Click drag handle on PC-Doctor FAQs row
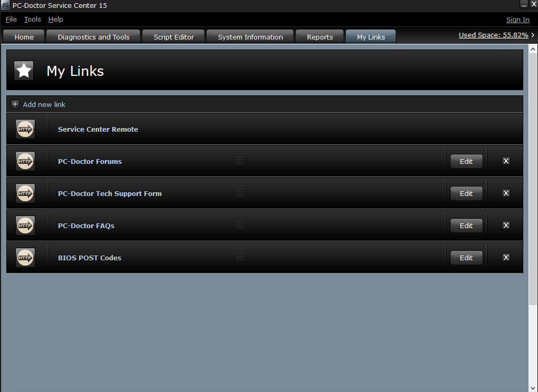Viewport: 538px width, 392px height. pos(240,226)
